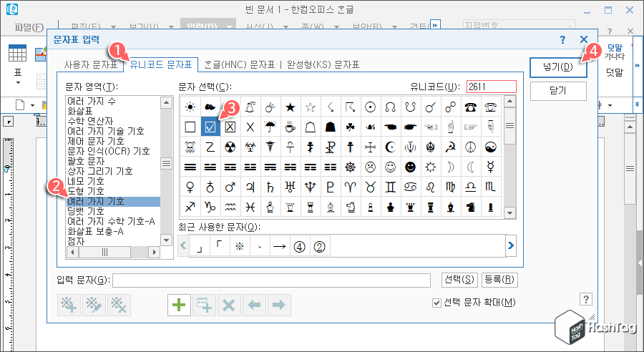Select 화살표 in character area list
This screenshot has width=644, height=352.
click(113, 111)
